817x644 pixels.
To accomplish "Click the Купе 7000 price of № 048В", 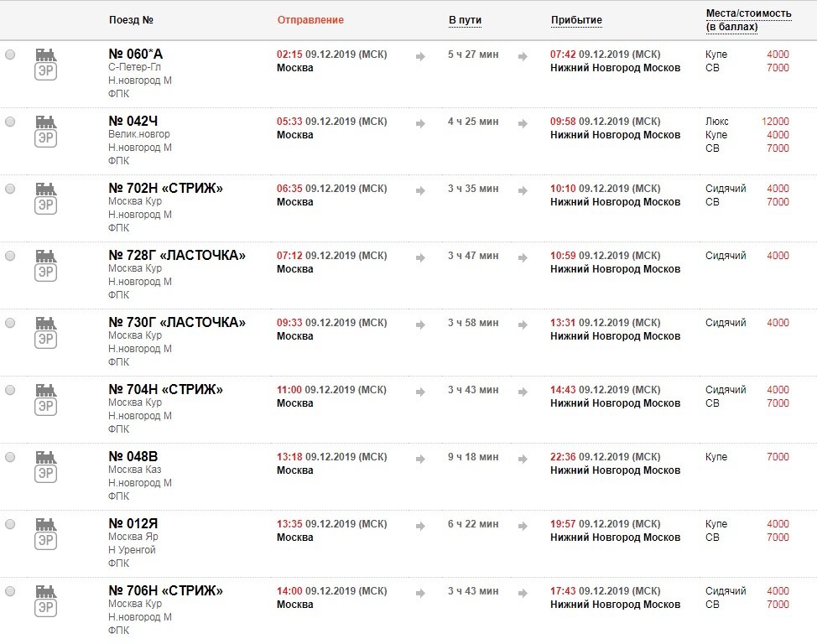I will click(778, 457).
